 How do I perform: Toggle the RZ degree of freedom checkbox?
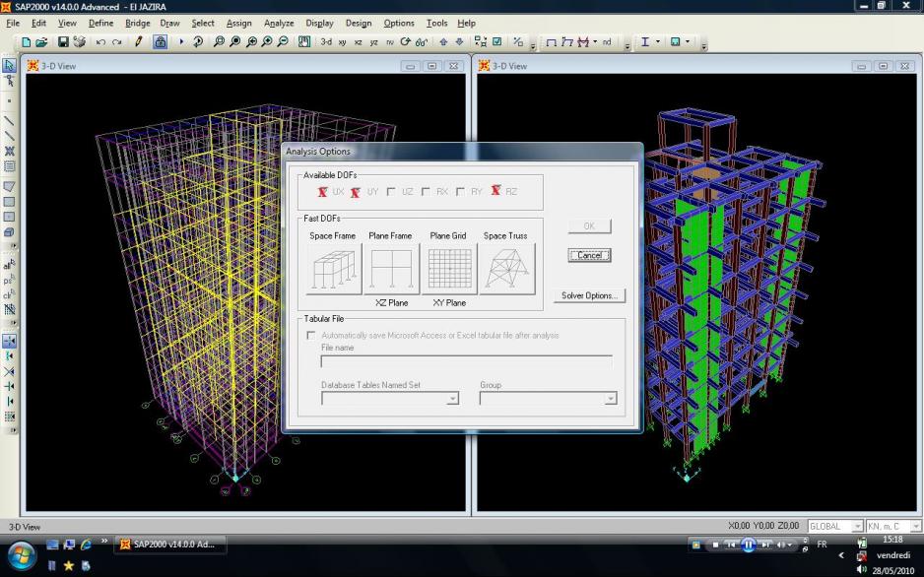click(495, 190)
